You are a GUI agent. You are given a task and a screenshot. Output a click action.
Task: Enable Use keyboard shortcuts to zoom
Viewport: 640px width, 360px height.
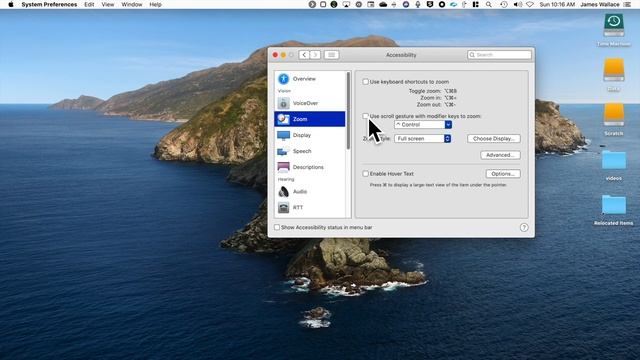tap(365, 82)
